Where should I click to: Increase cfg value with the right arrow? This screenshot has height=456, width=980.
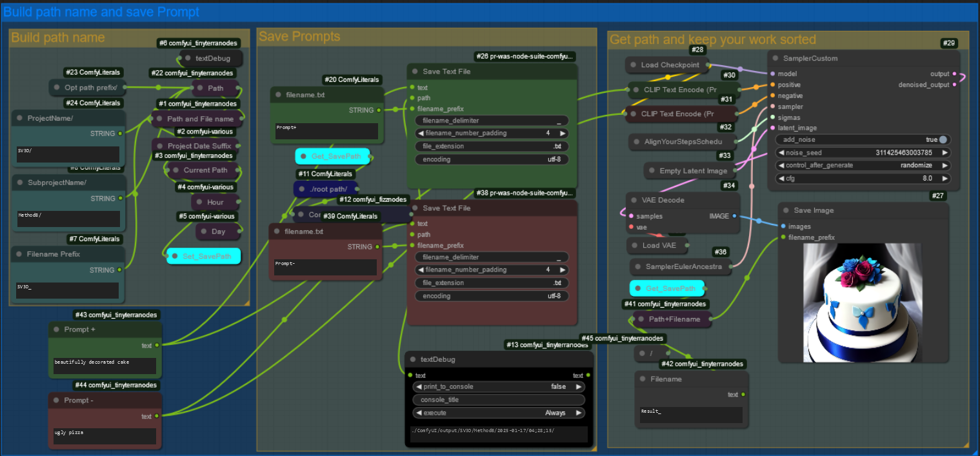pos(945,179)
